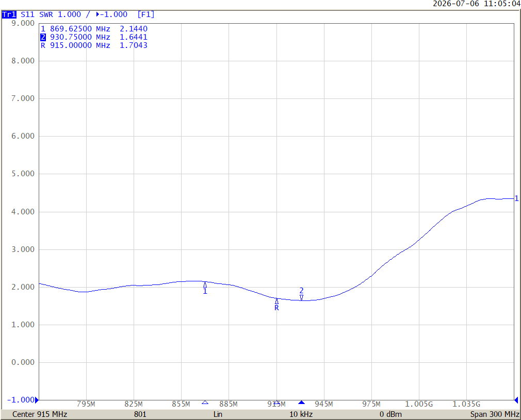This screenshot has height=420, width=521.
Task: Click the scale value 1.000 per division
Action: [x=70, y=14]
